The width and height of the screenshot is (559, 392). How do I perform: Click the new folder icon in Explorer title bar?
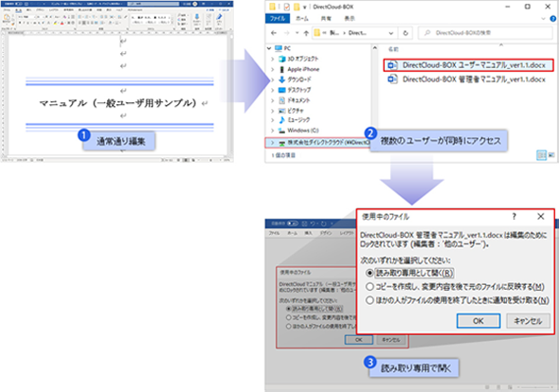[x=297, y=7]
